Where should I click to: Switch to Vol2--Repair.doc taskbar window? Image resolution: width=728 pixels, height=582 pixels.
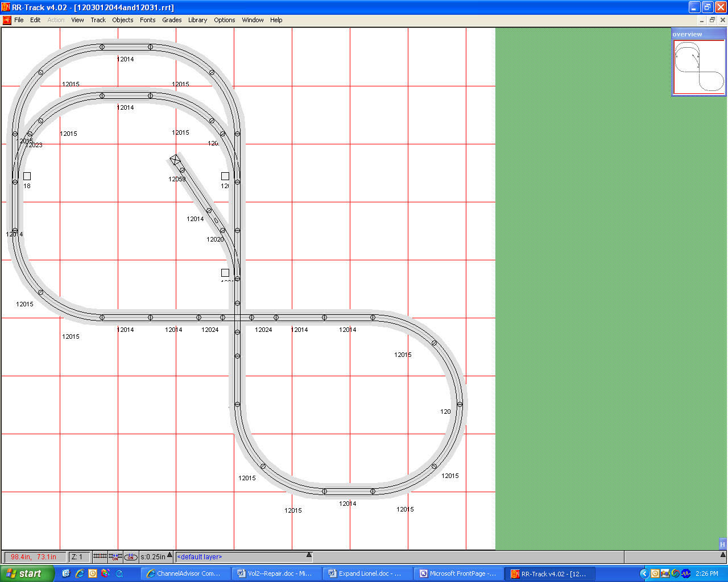click(275, 573)
